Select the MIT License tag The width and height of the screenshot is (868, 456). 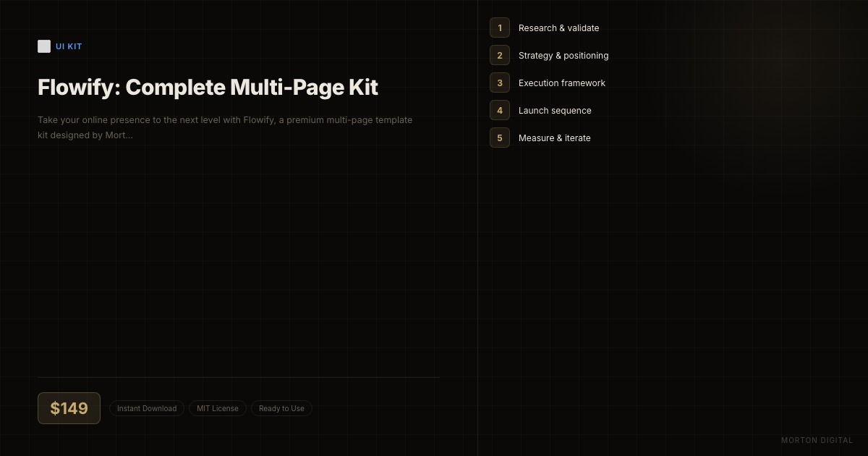pos(218,408)
